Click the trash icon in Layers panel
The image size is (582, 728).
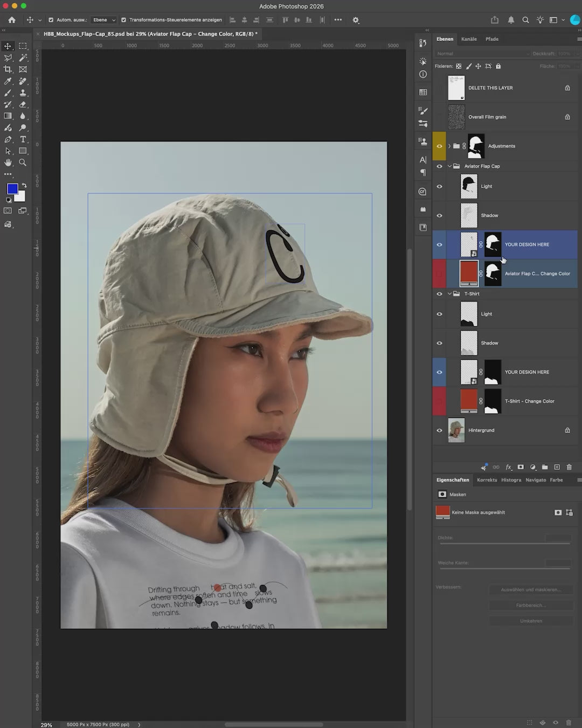coord(569,467)
